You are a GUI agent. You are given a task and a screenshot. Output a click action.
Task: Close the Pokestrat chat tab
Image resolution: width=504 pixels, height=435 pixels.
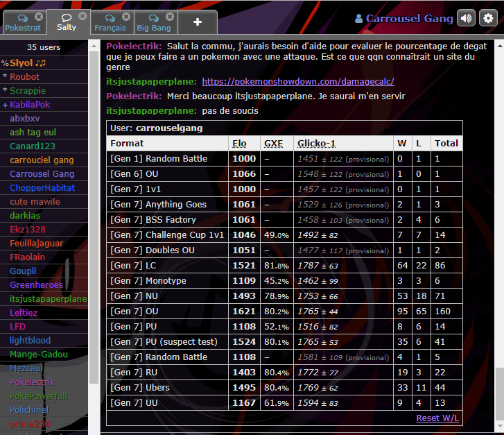point(39,17)
